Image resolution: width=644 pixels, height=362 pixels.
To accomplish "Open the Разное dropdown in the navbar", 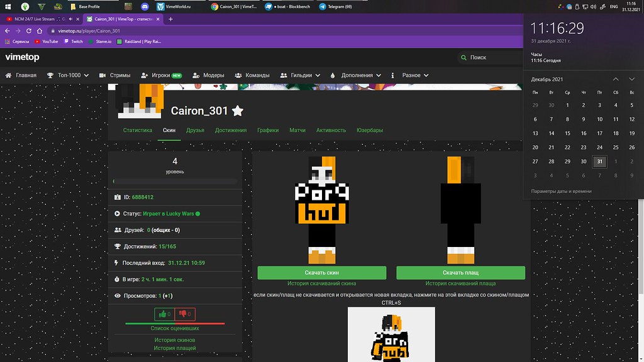I will click(x=410, y=75).
